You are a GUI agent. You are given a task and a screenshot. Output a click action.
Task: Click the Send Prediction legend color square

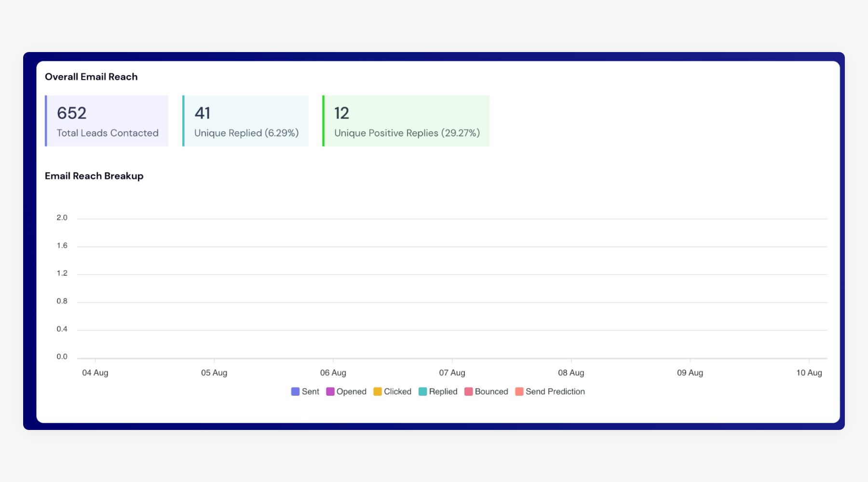(x=519, y=391)
